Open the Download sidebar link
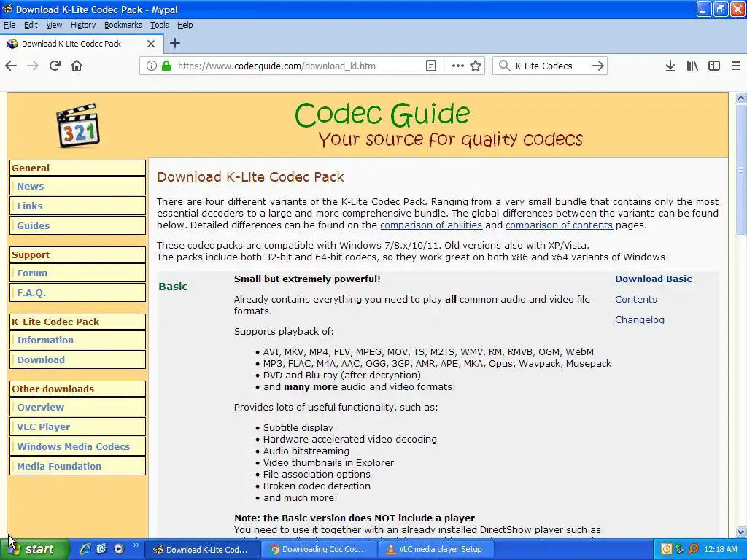Screen dimensions: 747x560 [77, 359]
